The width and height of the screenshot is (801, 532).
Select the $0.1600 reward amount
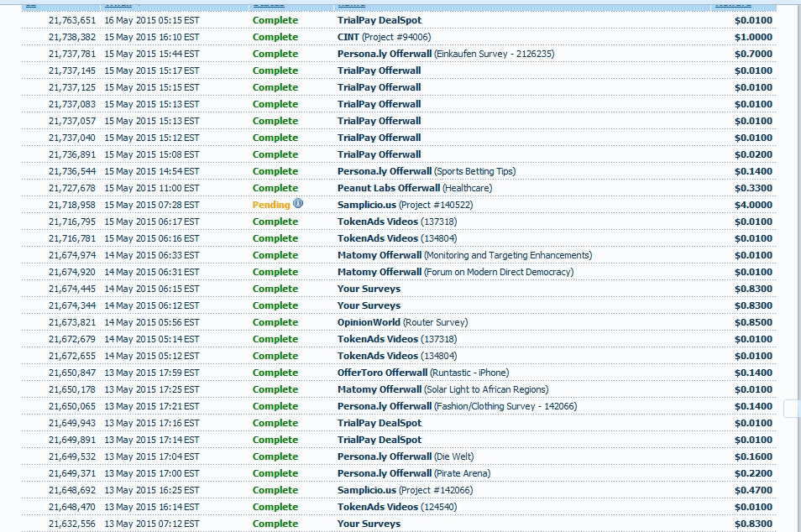pyautogui.click(x=753, y=457)
